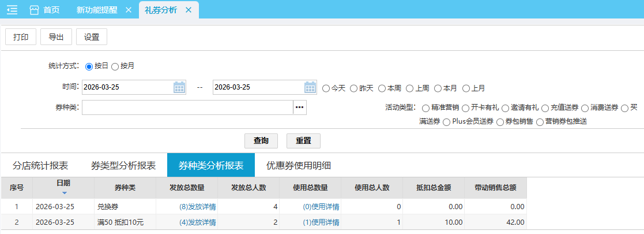Close the 礼券分析 tab
This screenshot has width=644, height=234.
click(188, 10)
